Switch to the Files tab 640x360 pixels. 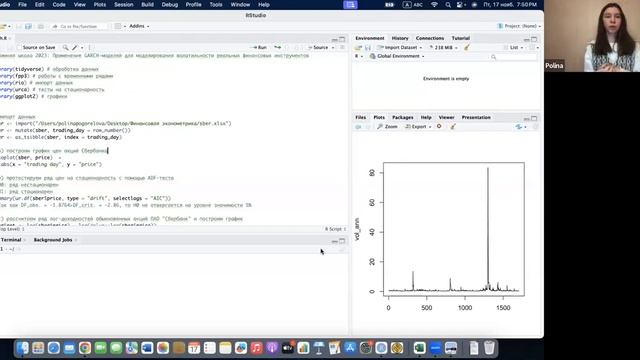tap(360, 117)
